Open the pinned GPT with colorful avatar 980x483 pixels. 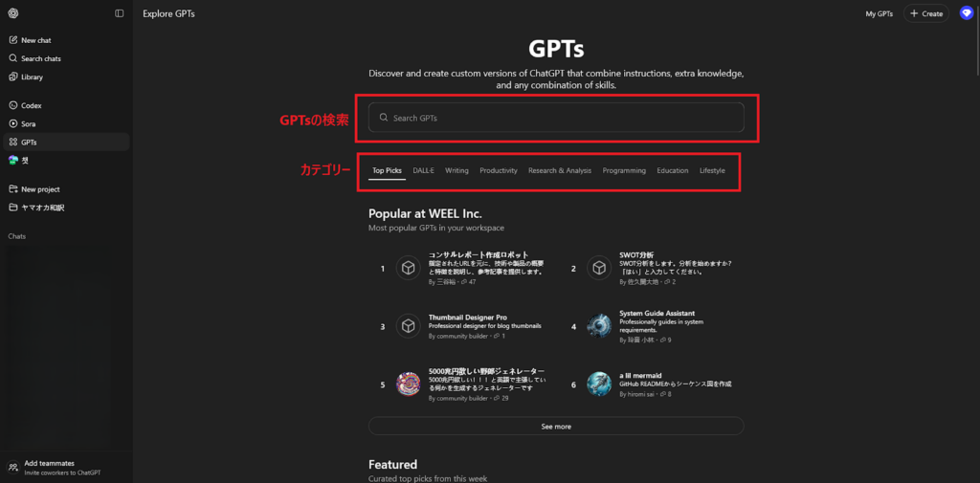coord(66,160)
